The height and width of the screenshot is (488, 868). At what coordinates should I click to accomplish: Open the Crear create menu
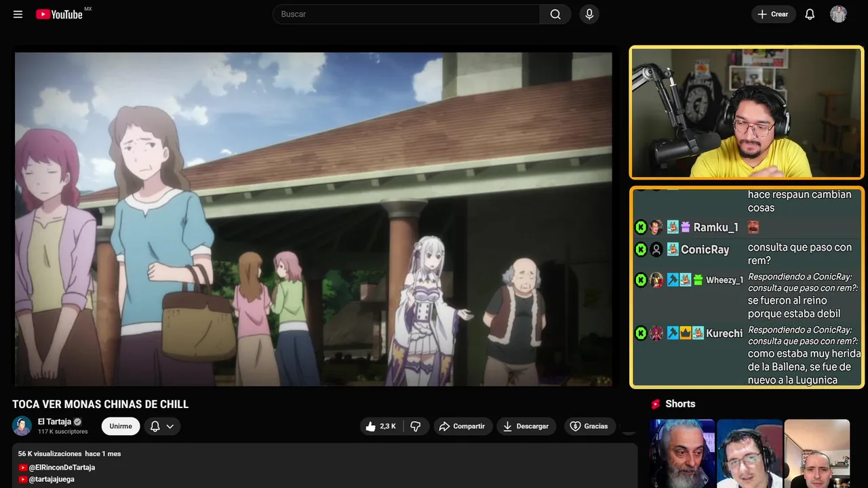click(773, 14)
